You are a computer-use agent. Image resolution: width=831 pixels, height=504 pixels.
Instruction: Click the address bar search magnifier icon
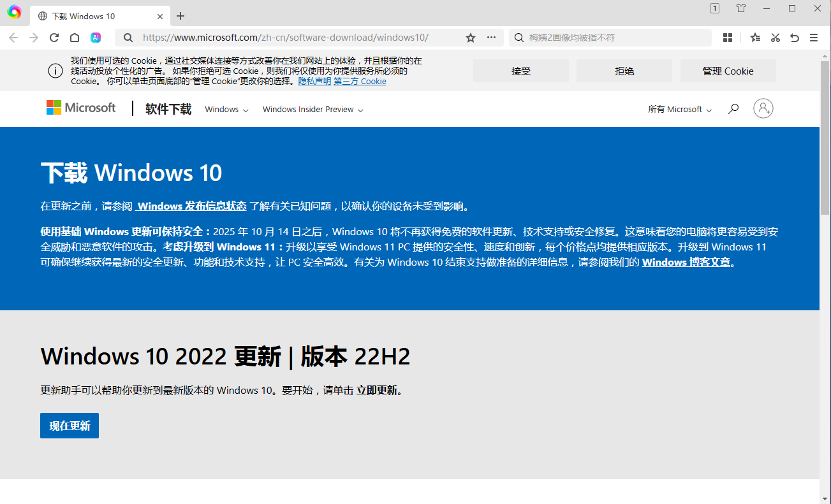click(128, 38)
